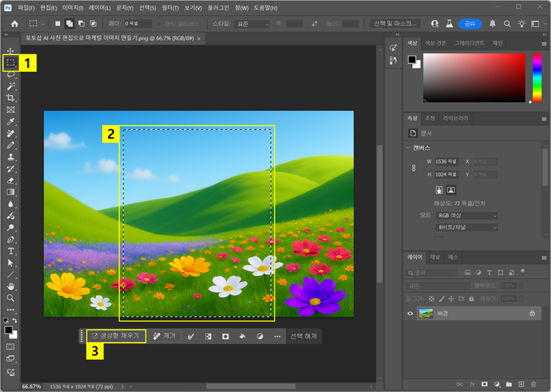Toggle visibility of the 배경 layer
This screenshot has height=392, width=551.
pyautogui.click(x=411, y=313)
